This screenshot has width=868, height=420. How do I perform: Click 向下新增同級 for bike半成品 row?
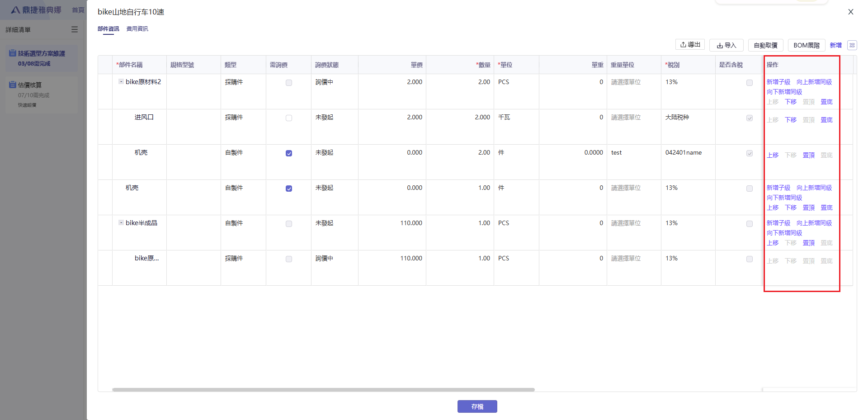(x=784, y=233)
